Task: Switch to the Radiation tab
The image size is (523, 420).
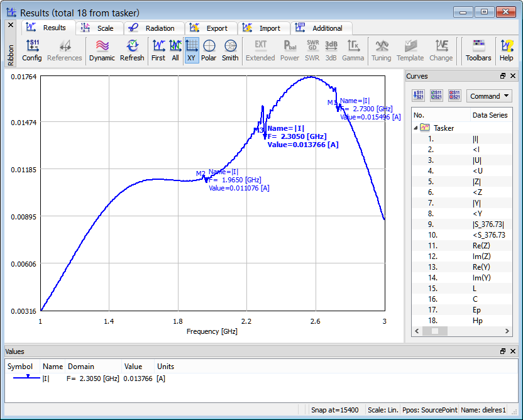Action: click(x=153, y=28)
